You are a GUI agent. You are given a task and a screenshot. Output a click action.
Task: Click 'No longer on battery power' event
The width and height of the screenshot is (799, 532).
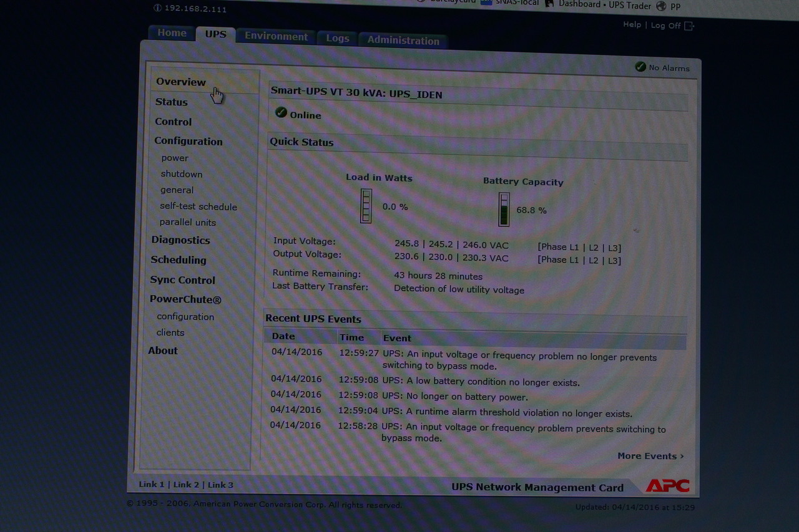[455, 397]
